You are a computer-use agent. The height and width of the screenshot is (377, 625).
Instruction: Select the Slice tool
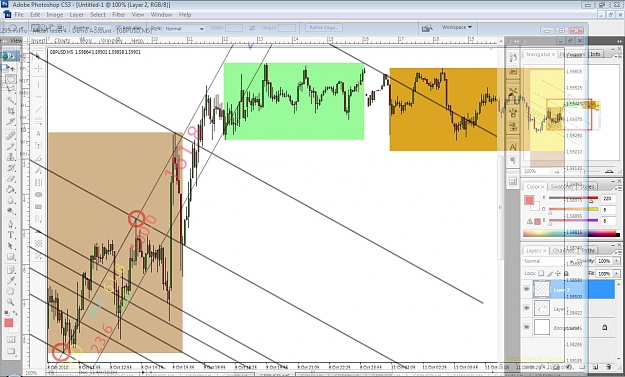(x=10, y=122)
